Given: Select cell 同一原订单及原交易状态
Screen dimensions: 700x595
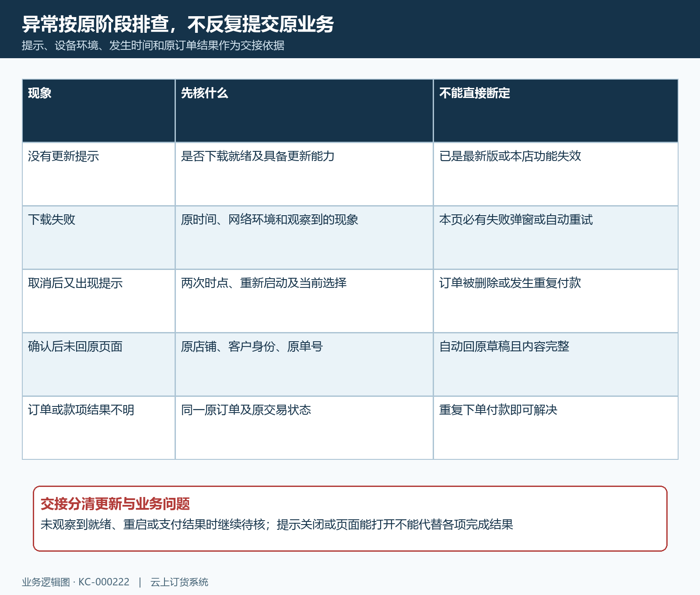Looking at the screenshot, I should (x=304, y=428).
